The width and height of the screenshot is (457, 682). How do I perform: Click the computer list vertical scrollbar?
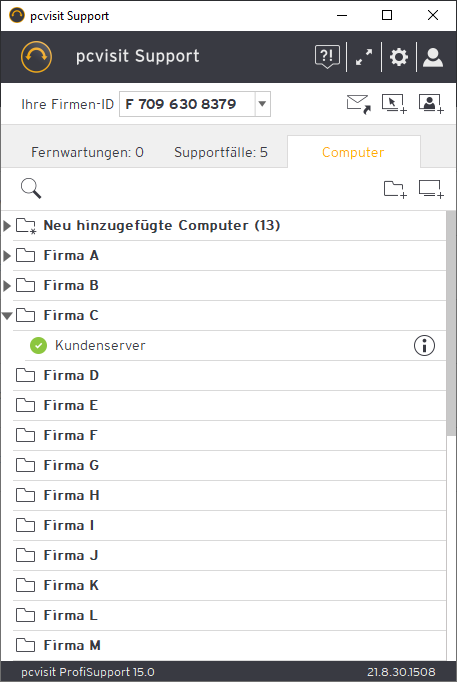point(451,324)
